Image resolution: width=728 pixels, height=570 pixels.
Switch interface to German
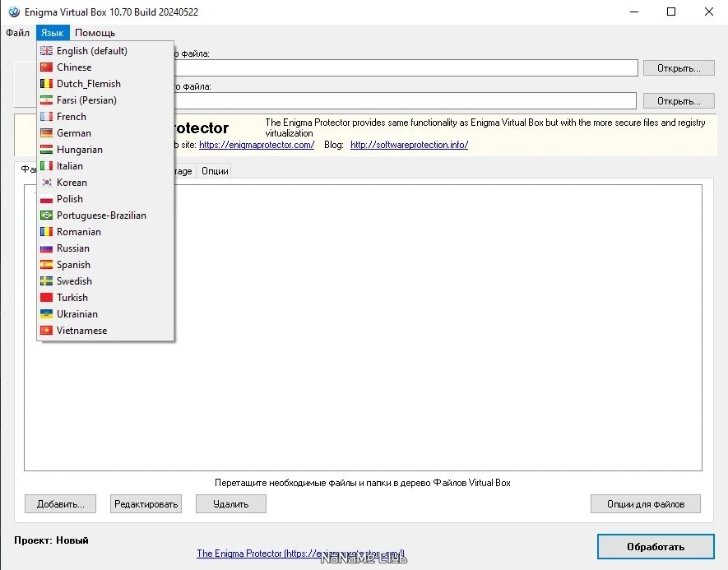click(x=105, y=133)
